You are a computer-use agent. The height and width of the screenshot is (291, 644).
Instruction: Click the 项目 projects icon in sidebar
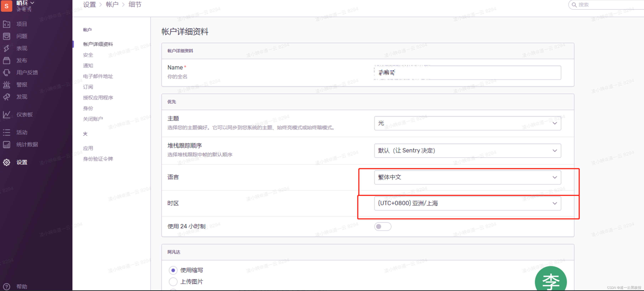tap(7, 24)
